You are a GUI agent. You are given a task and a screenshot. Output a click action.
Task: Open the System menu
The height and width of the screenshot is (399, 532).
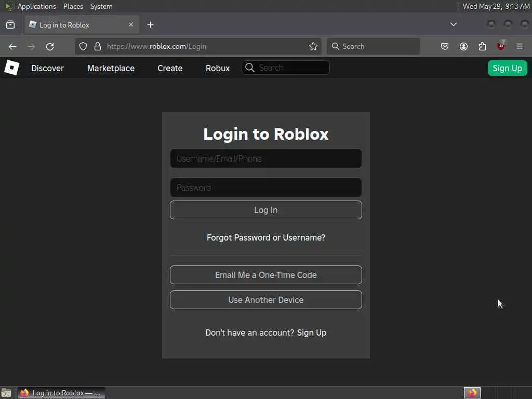(101, 6)
